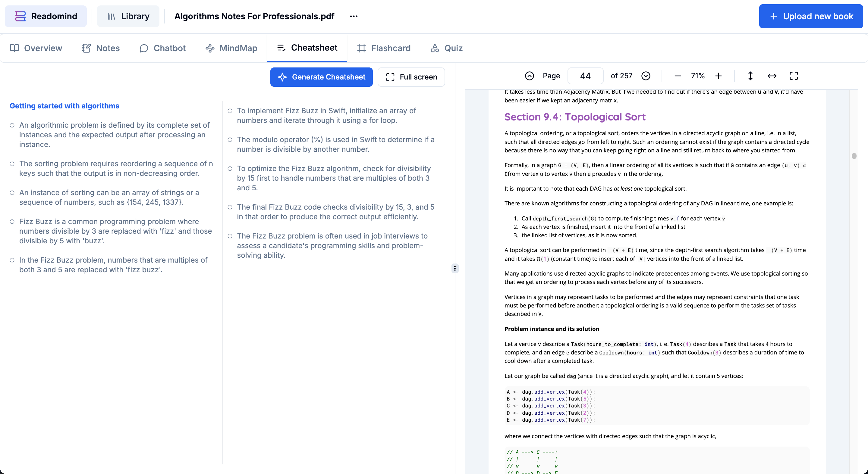Click Upload new book button
868x474 pixels.
[x=811, y=16]
